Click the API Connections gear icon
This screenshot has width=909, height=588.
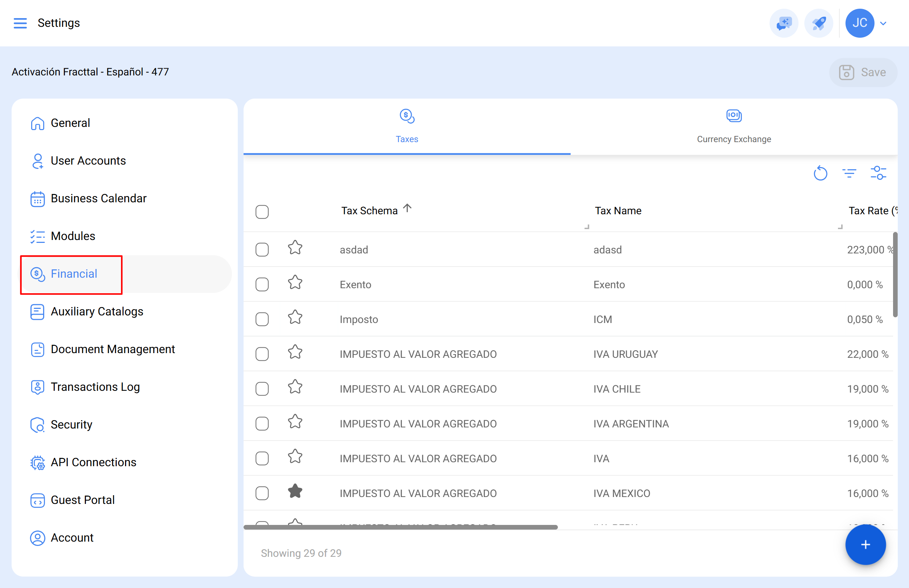click(x=37, y=462)
